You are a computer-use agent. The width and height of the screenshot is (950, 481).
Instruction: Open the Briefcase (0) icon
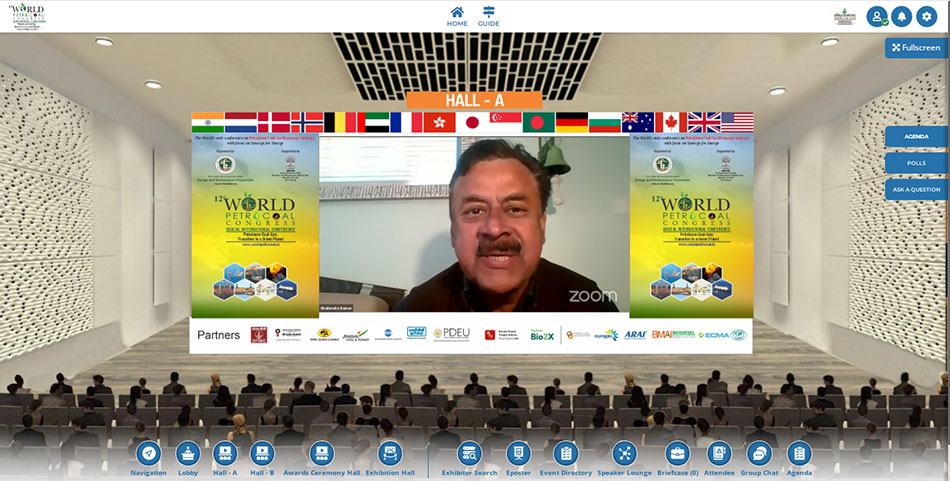678,453
